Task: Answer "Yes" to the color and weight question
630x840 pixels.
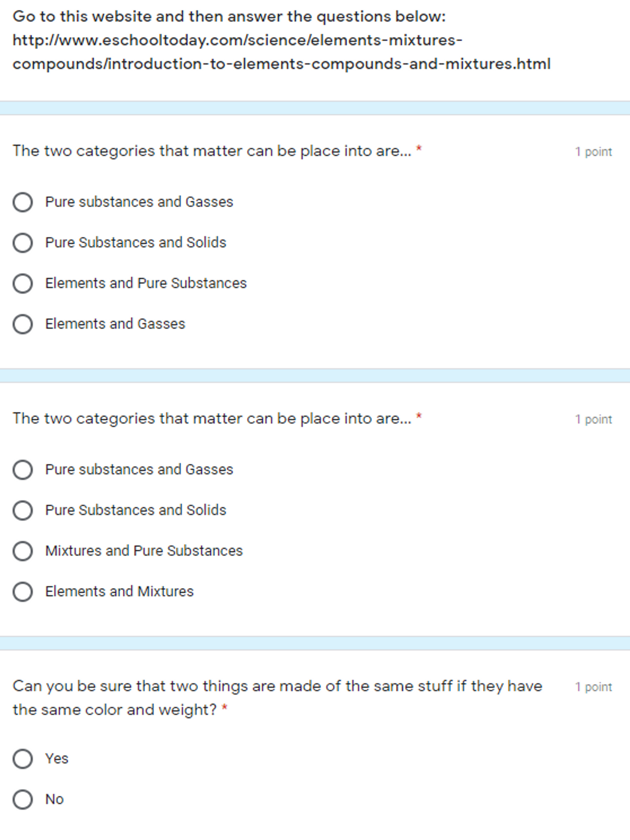Action: [24, 759]
